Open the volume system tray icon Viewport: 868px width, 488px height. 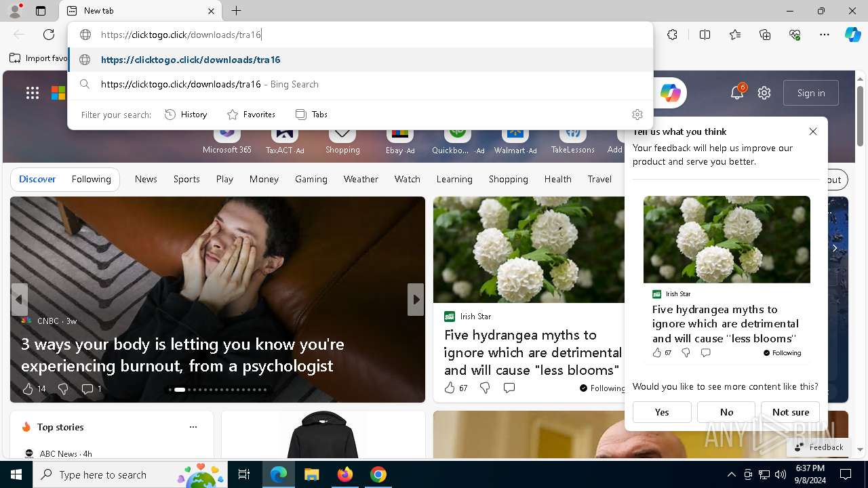click(x=781, y=474)
